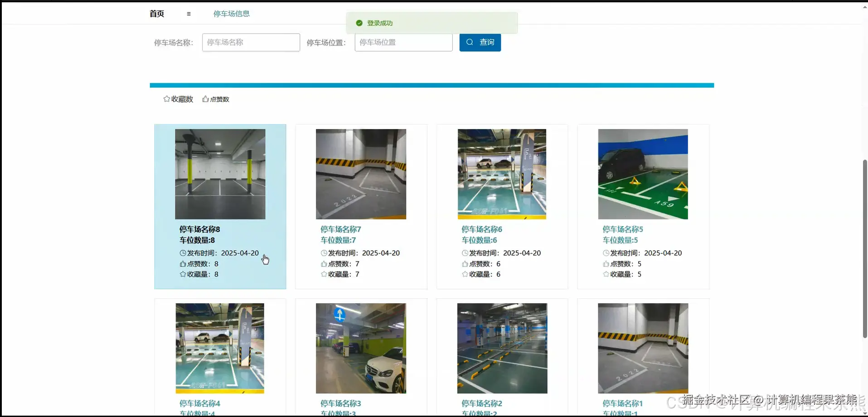
Task: Click the 车位数量:5 text
Action: pos(620,240)
